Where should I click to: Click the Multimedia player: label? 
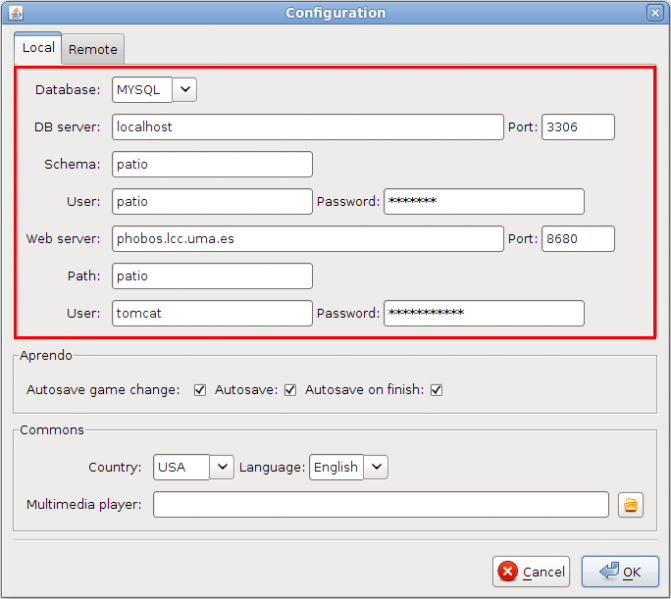tap(84, 505)
